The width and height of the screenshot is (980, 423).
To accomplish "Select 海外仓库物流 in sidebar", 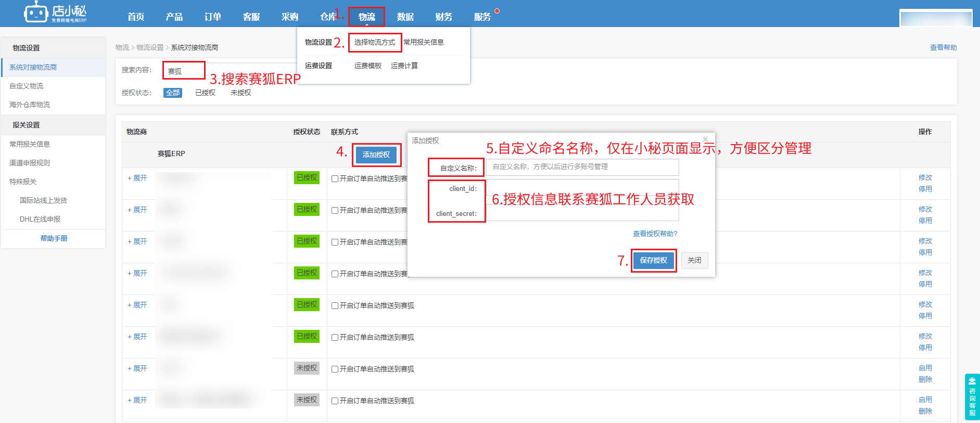I will [53, 105].
